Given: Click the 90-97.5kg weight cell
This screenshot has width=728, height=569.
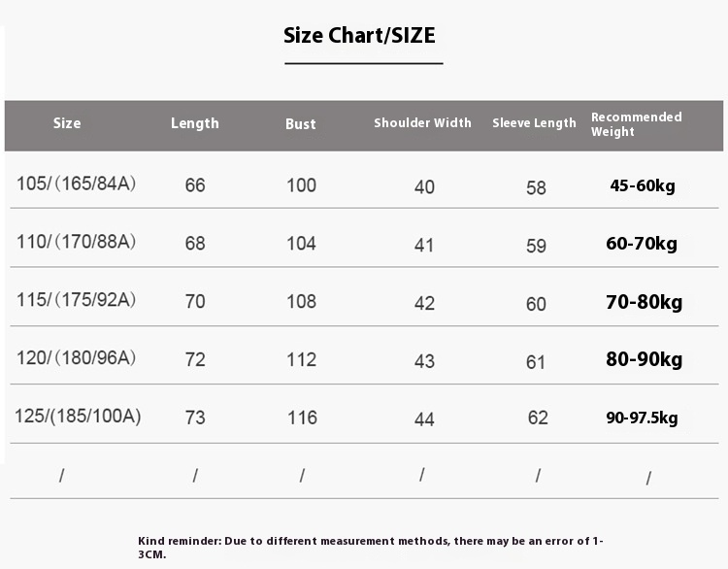Looking at the screenshot, I should tap(642, 418).
